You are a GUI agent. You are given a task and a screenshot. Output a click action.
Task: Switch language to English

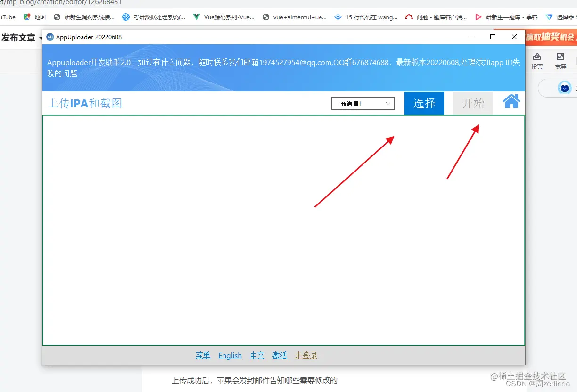click(230, 355)
